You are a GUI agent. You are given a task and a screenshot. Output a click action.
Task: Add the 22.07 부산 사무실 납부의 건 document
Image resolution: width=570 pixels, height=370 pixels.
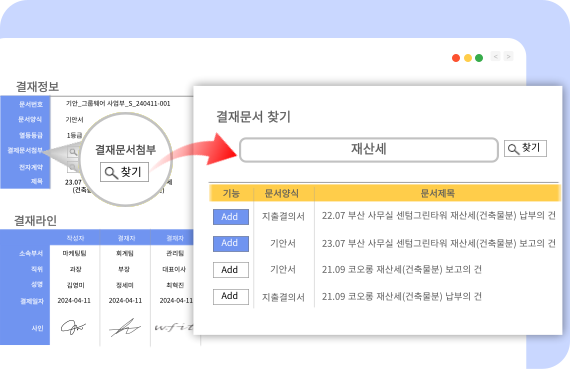pyautogui.click(x=231, y=217)
